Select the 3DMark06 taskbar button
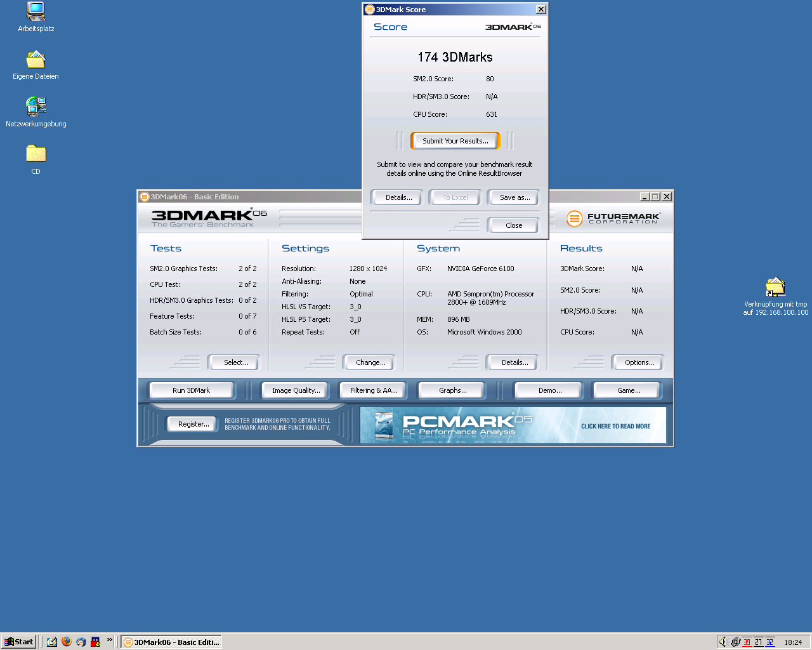Screen dimensions: 812x650 tap(171, 642)
